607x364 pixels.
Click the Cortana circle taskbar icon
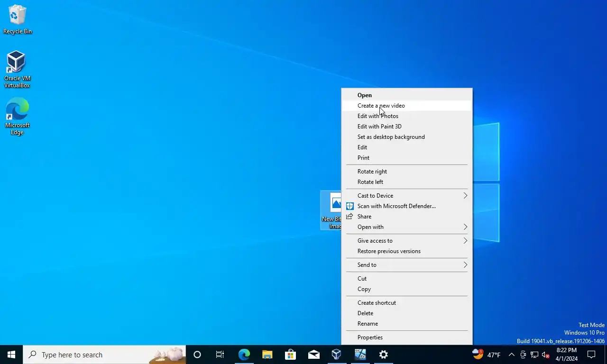[197, 355]
